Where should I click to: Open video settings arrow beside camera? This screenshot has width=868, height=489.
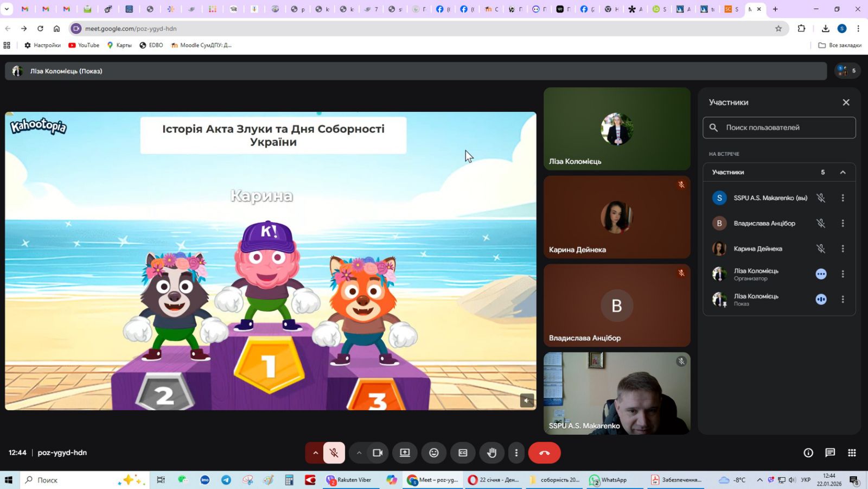coord(359,453)
